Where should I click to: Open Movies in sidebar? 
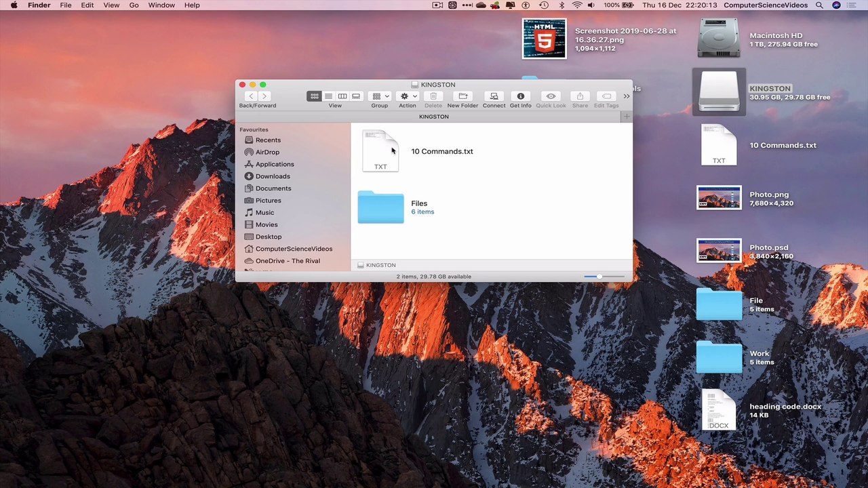(x=267, y=224)
